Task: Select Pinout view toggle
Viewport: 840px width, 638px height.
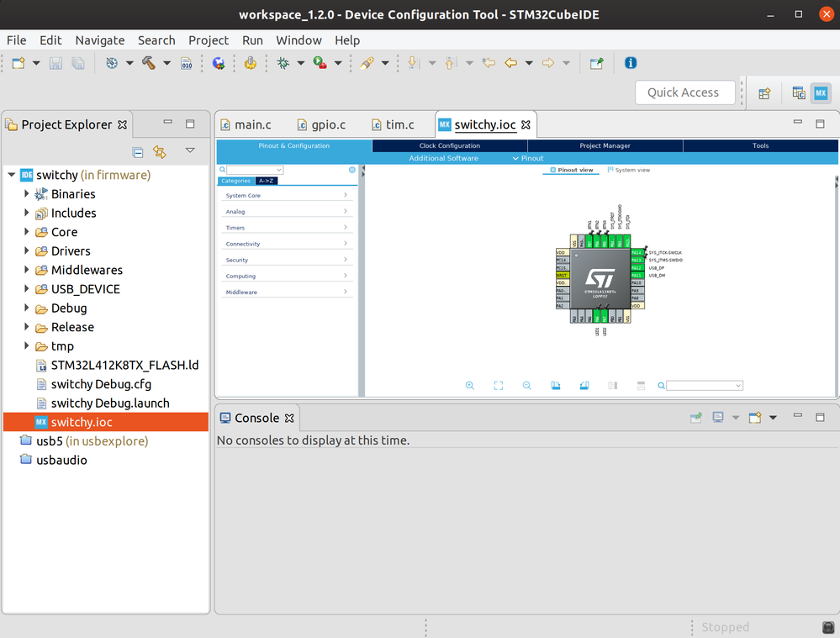Action: 572,170
